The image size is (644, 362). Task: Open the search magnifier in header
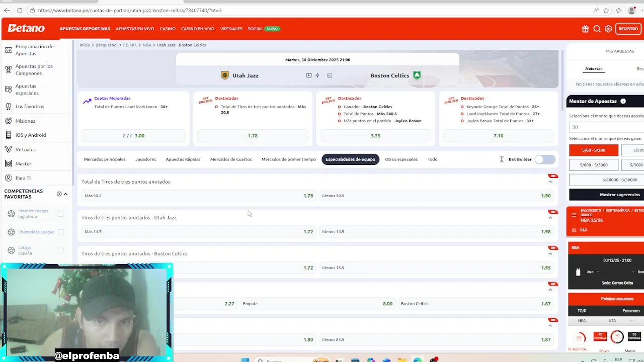click(x=597, y=29)
